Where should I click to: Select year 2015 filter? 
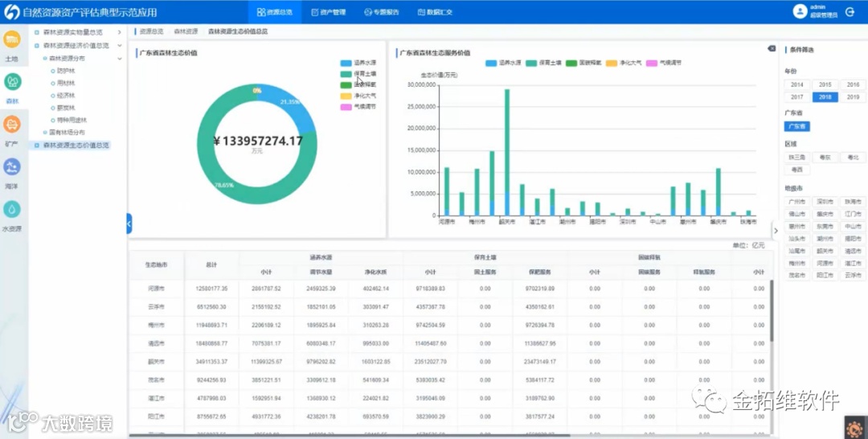tap(825, 84)
